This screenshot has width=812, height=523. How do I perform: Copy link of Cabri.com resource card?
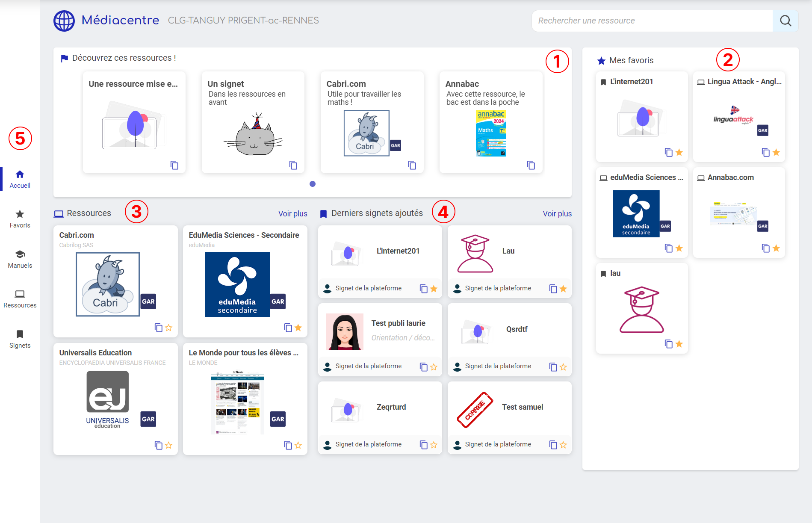[159, 328]
